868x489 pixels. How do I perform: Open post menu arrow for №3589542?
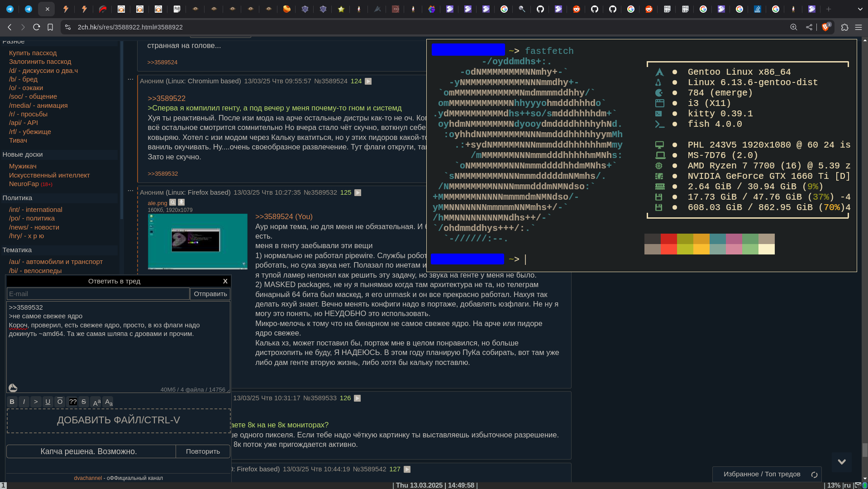click(x=407, y=470)
